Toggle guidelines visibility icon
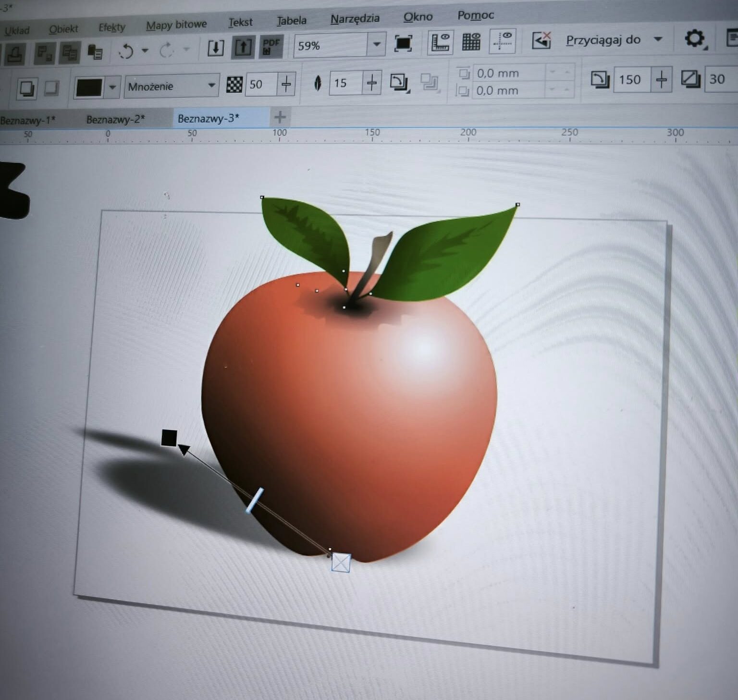 tap(502, 41)
